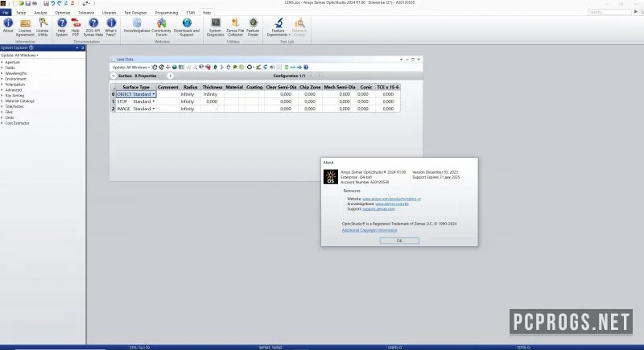Open System Explorer Update: All Windows dropdown
This screenshot has height=350, width=644.
click(19, 56)
